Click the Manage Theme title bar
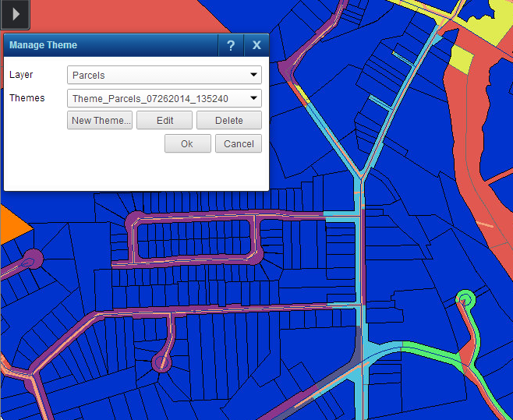The width and height of the screenshot is (513, 420). [x=109, y=46]
